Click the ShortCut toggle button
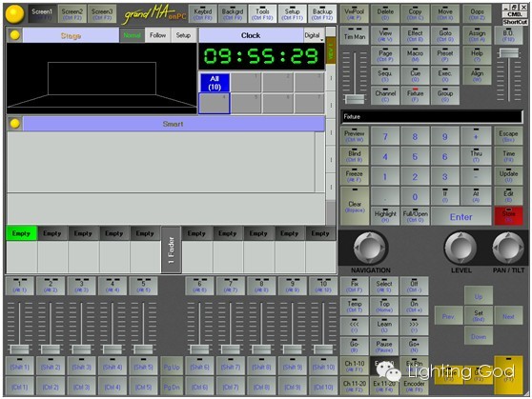 515,22
